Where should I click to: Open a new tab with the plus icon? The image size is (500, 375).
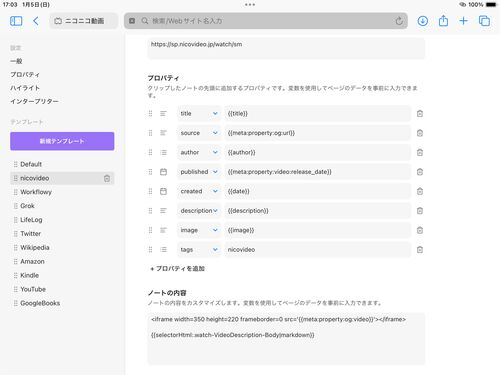463,21
